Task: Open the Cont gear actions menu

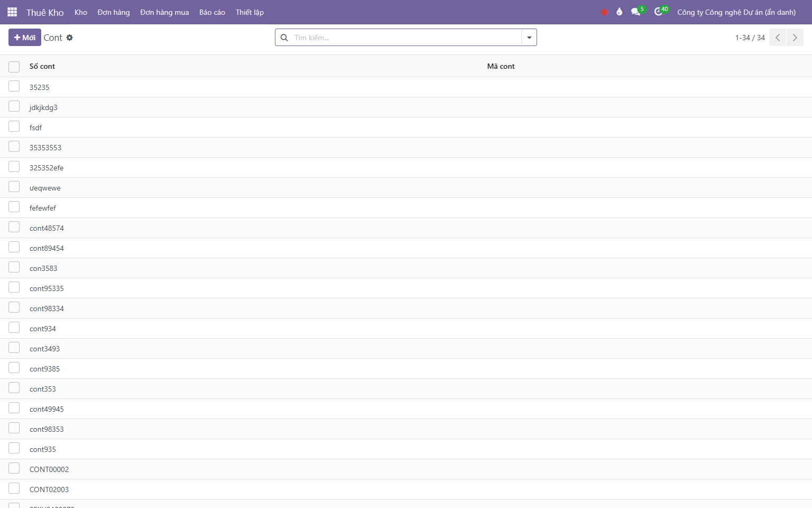Action: pyautogui.click(x=70, y=38)
